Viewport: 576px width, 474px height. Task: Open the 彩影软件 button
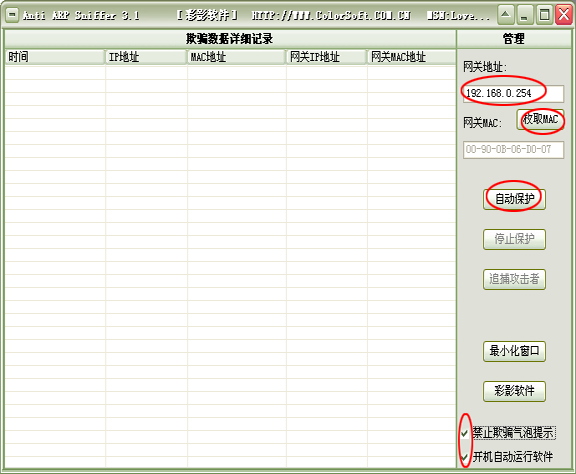514,391
